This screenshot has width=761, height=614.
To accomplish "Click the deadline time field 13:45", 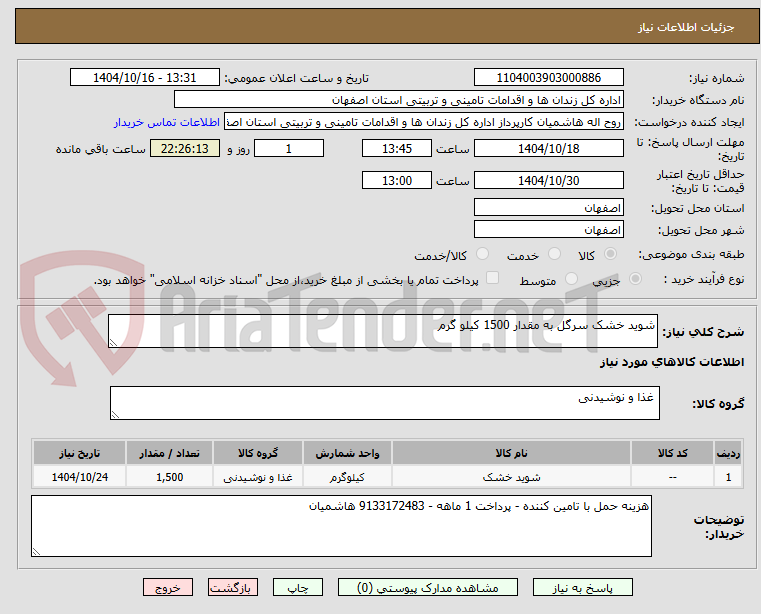I will click(397, 148).
